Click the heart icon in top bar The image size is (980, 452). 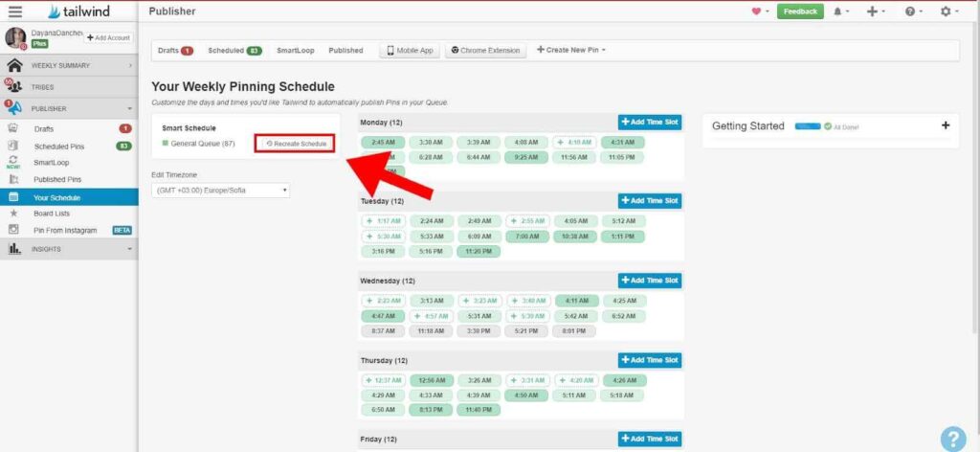758,11
